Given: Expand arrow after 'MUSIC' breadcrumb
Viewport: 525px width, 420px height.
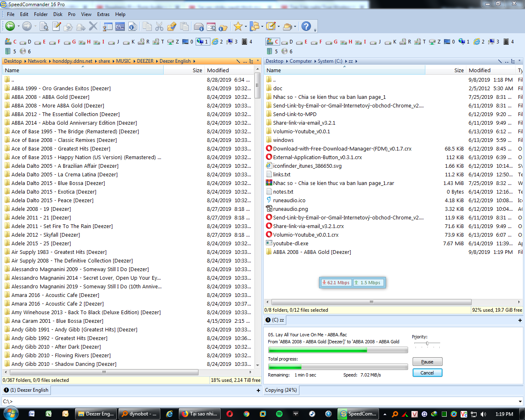Looking at the screenshot, I should (134, 61).
